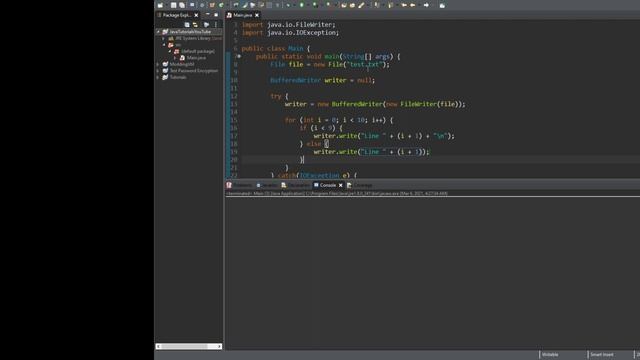
Task: Switch to the Problems tab
Action: coord(240,185)
